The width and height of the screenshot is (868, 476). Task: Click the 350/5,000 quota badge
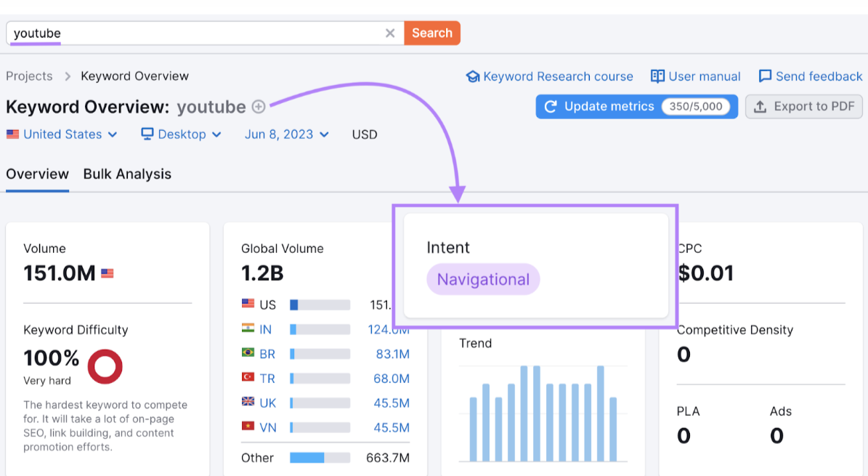tap(696, 106)
